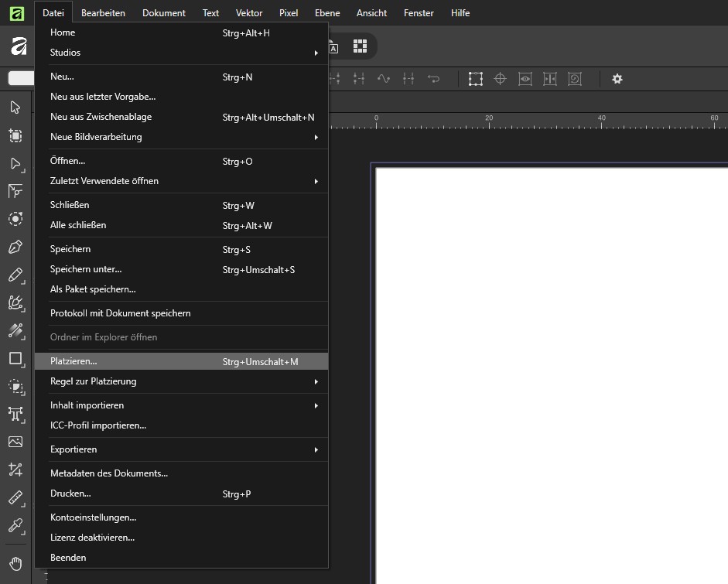Toggle the crosshair transform origin icon
Viewport: 728px width, 584px height.
click(x=500, y=79)
